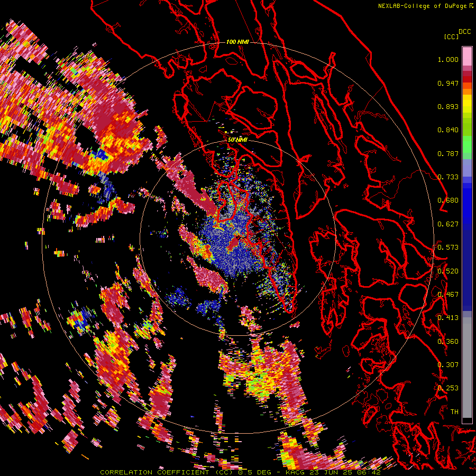This screenshot has height=476, width=476.
Task: Click the 0.307 scale value
Action: click(x=448, y=365)
